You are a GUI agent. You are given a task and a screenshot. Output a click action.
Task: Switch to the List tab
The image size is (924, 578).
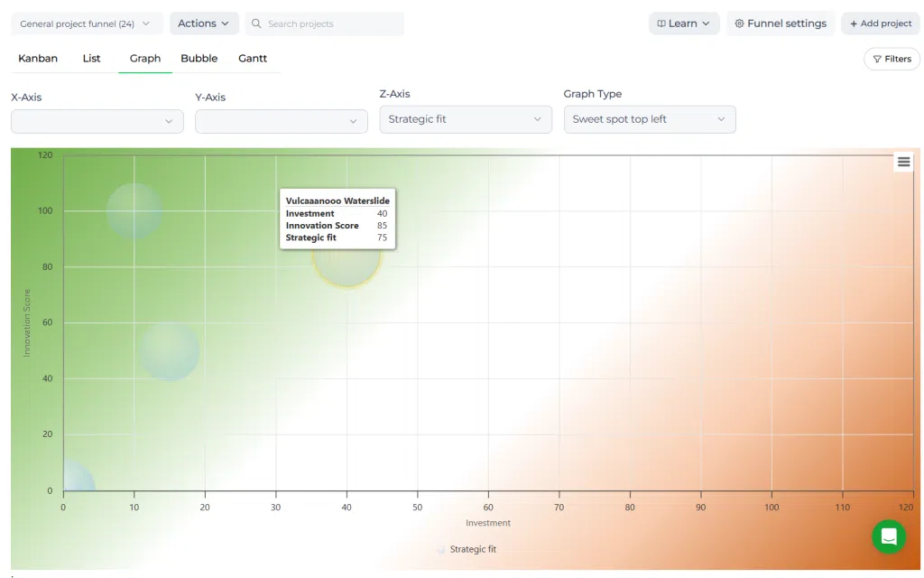point(91,59)
